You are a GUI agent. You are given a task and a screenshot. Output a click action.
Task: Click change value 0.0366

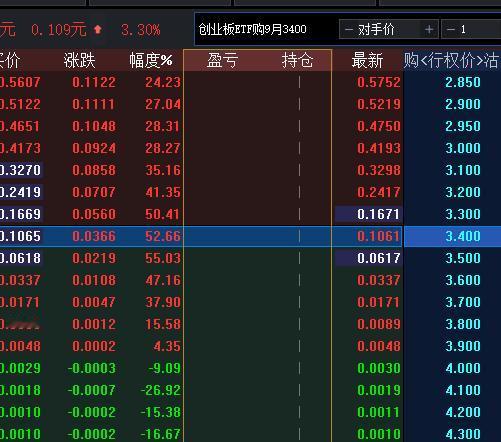94,236
